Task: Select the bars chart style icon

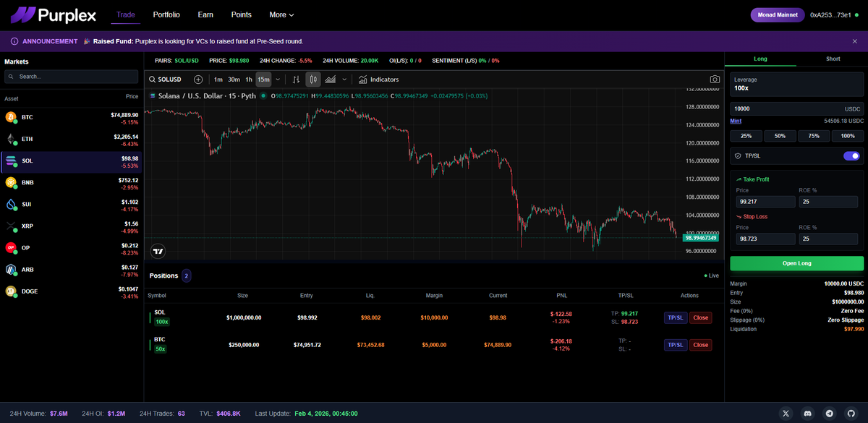Action: (x=296, y=80)
